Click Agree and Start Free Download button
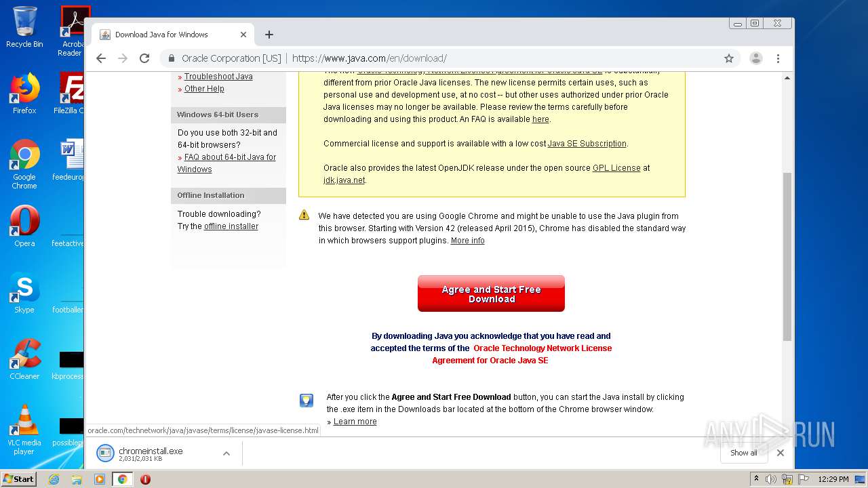 point(491,293)
